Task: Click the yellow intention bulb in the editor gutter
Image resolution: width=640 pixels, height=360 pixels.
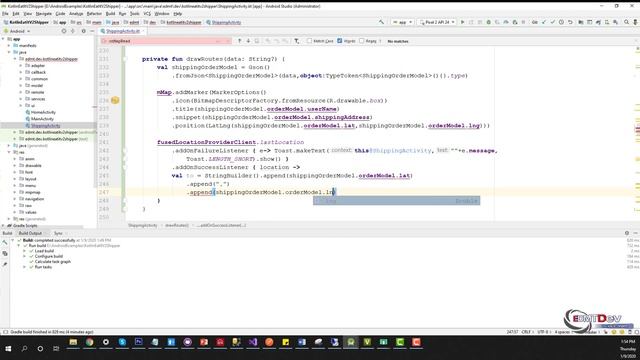Action: click(115, 100)
